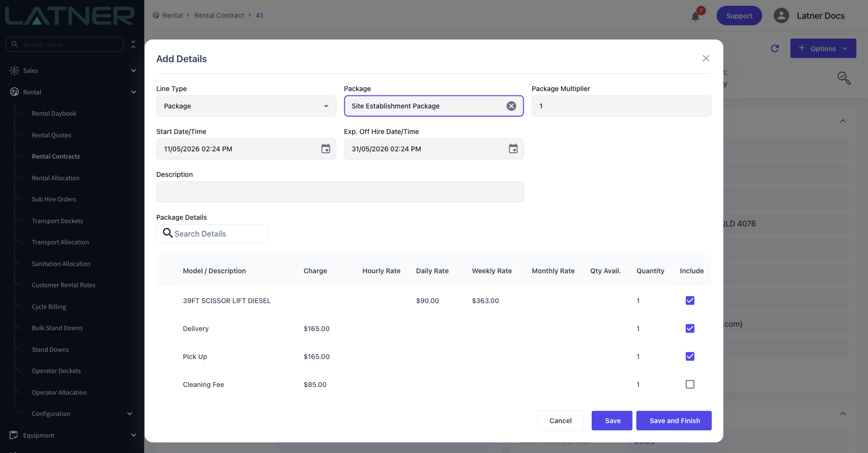Open Transport Allocation in sidebar
Image resolution: width=868 pixels, height=453 pixels.
coord(60,242)
